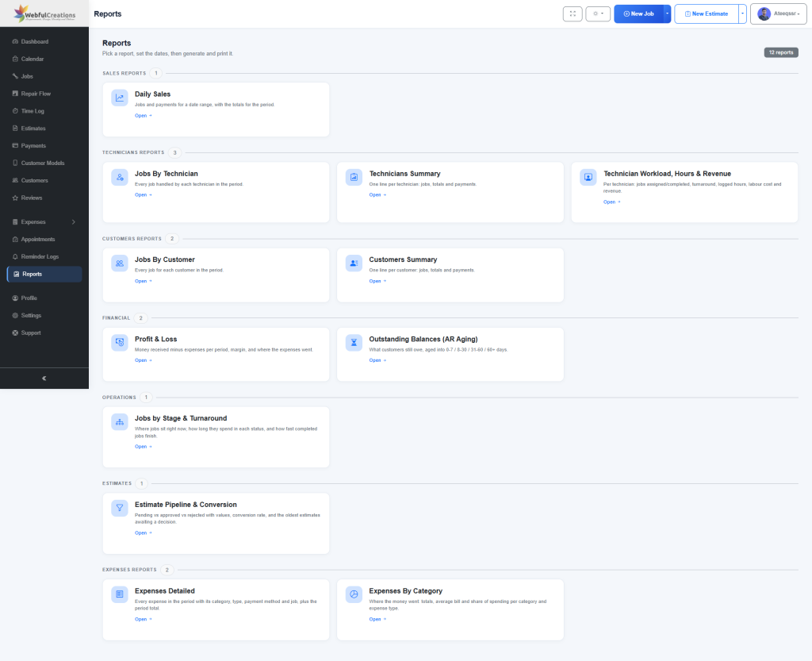The image size is (812, 661).
Task: Go to Repair Flow in sidebar
Action: coord(36,94)
